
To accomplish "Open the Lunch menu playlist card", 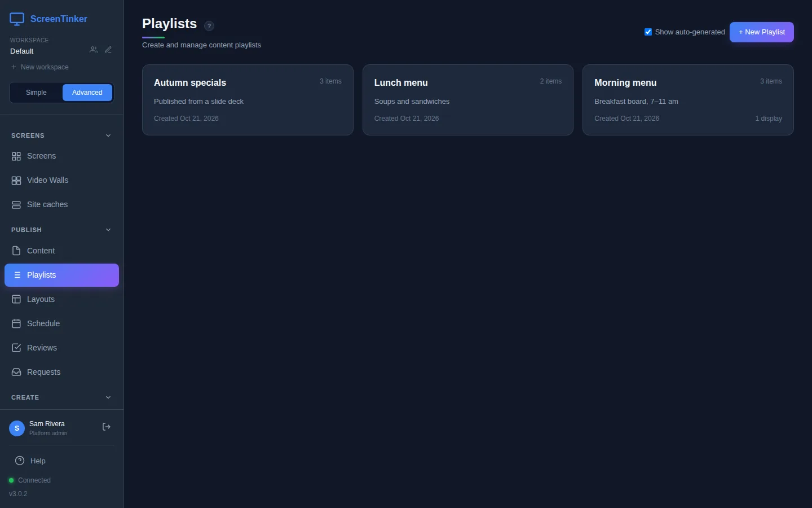I will (468, 100).
